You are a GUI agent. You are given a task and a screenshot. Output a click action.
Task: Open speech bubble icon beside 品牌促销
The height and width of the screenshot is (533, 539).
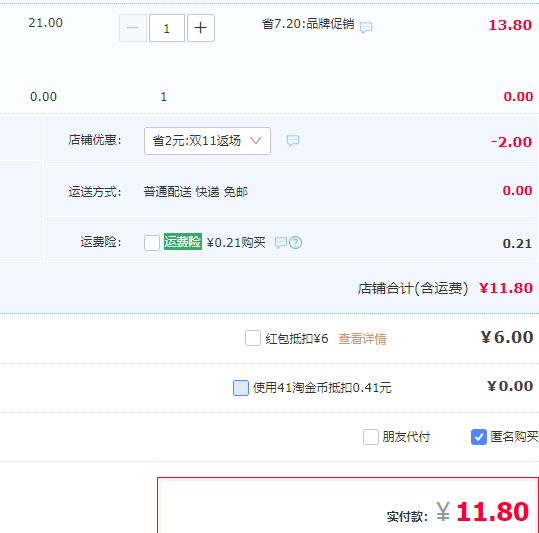click(x=366, y=27)
